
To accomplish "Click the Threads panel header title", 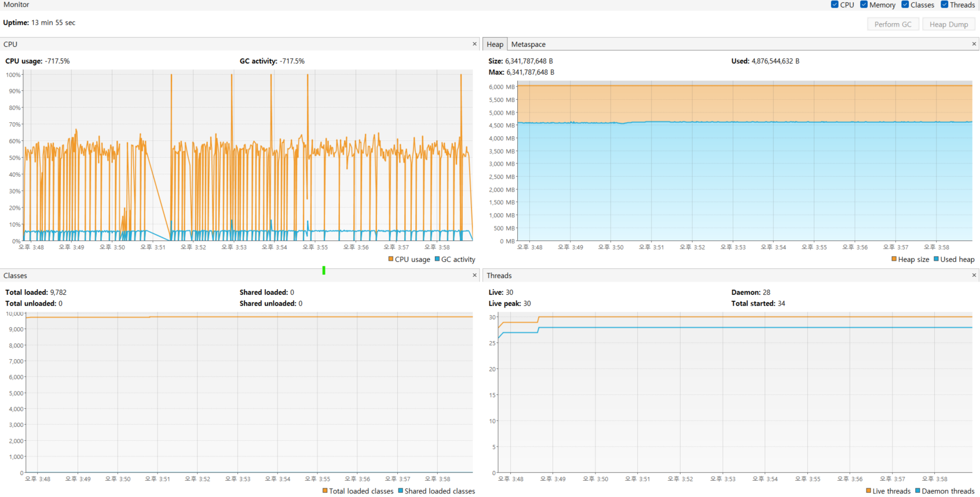I will [x=499, y=275].
